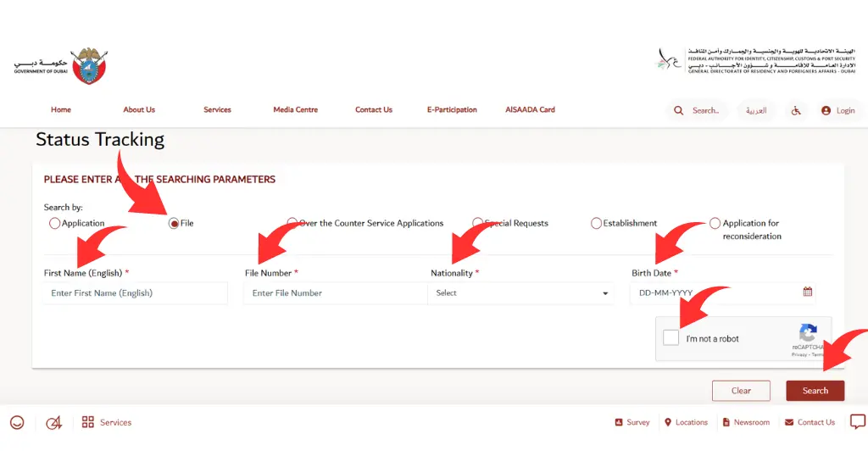Viewport: 868px width, 473px height.
Task: Click the Status Tracking heading
Action: tap(100, 140)
